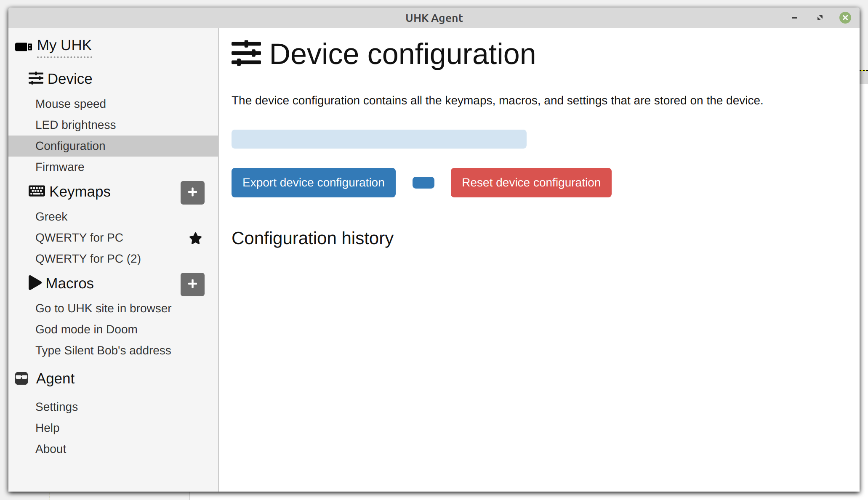Viewport: 868px width, 500px height.
Task: Click Export device configuration
Action: click(313, 182)
